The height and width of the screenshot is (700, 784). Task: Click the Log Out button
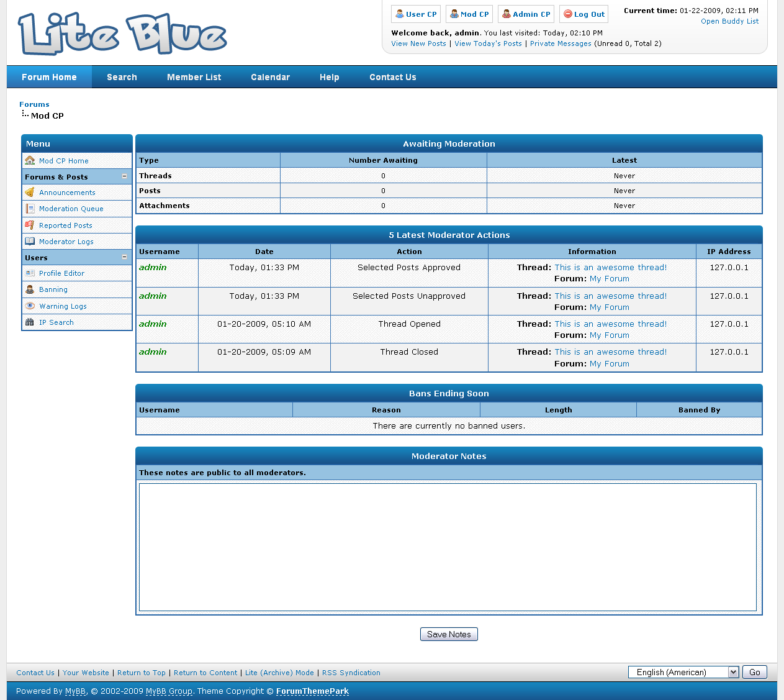coord(583,14)
